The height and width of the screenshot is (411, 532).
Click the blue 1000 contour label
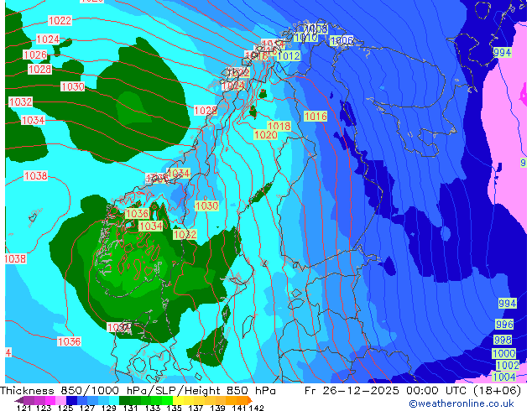pyautogui.click(x=503, y=353)
